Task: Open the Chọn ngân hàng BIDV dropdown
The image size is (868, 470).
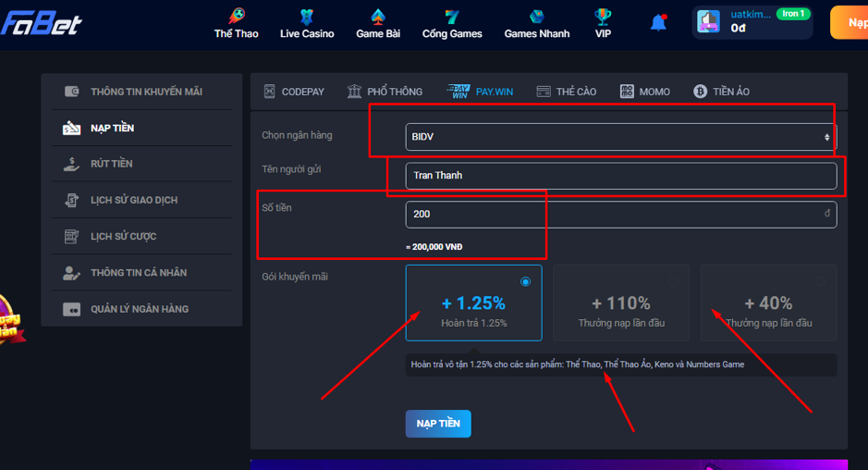Action: click(620, 137)
